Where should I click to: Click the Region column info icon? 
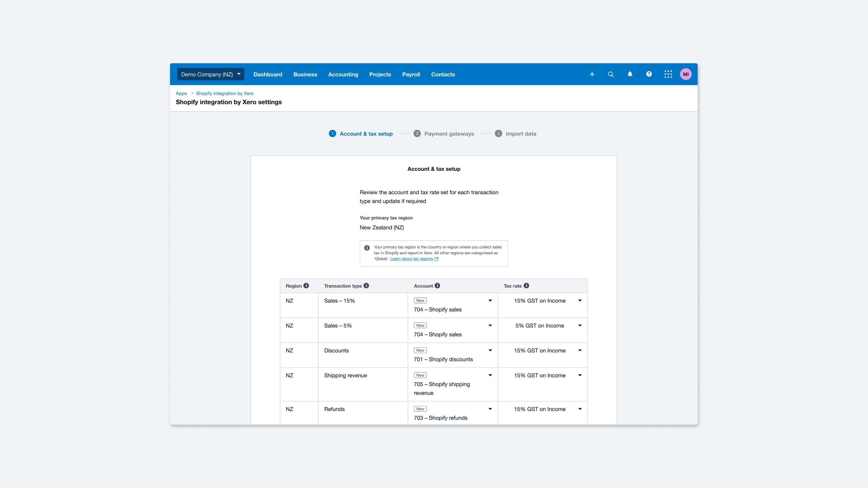pyautogui.click(x=306, y=286)
